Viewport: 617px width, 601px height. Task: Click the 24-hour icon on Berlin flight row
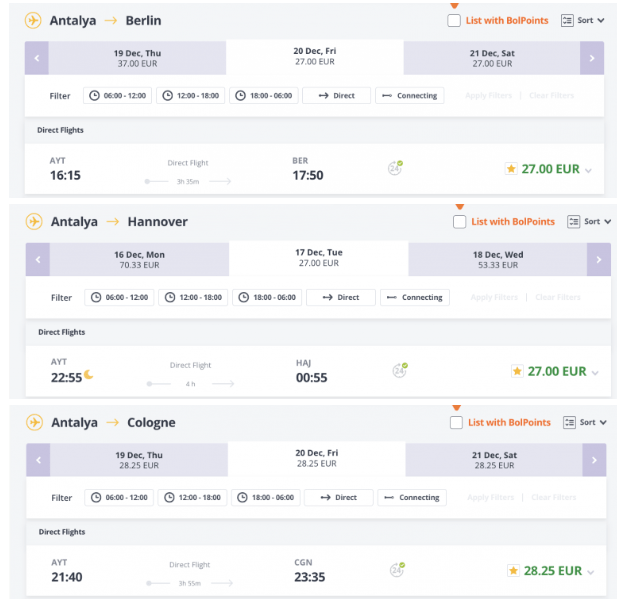pos(395,168)
